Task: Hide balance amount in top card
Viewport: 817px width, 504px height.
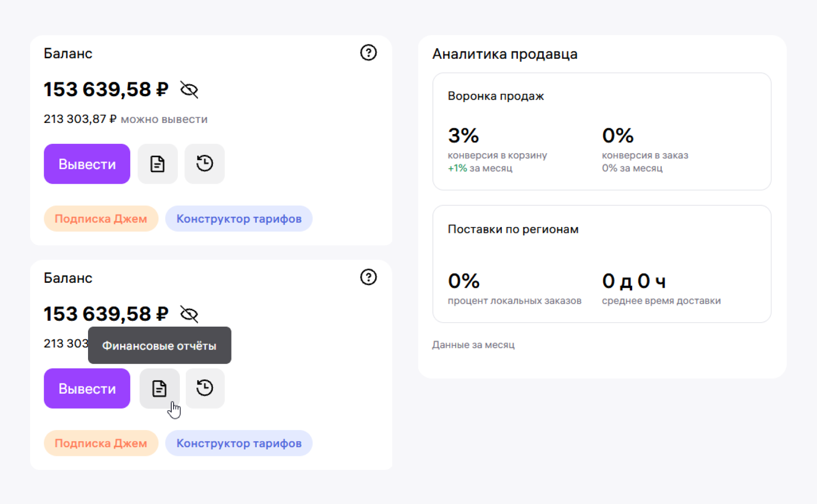Action: coord(189,90)
